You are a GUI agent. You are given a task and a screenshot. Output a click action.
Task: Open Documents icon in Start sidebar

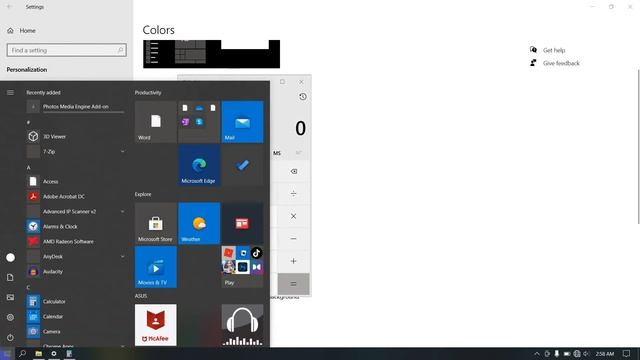(10, 278)
